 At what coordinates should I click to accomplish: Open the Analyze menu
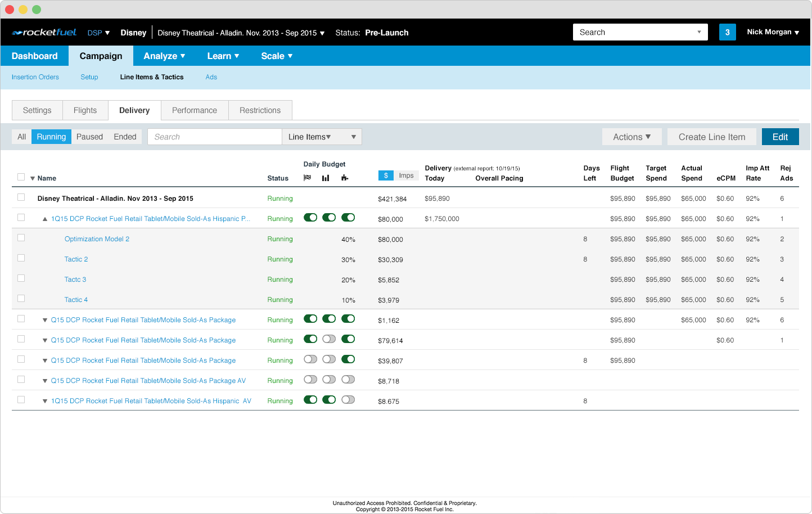click(164, 56)
